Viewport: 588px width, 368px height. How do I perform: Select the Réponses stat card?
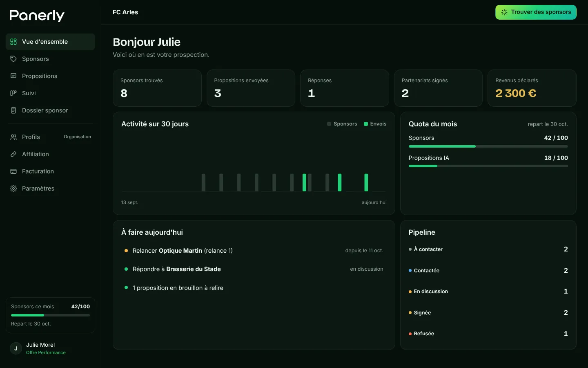[x=345, y=88]
